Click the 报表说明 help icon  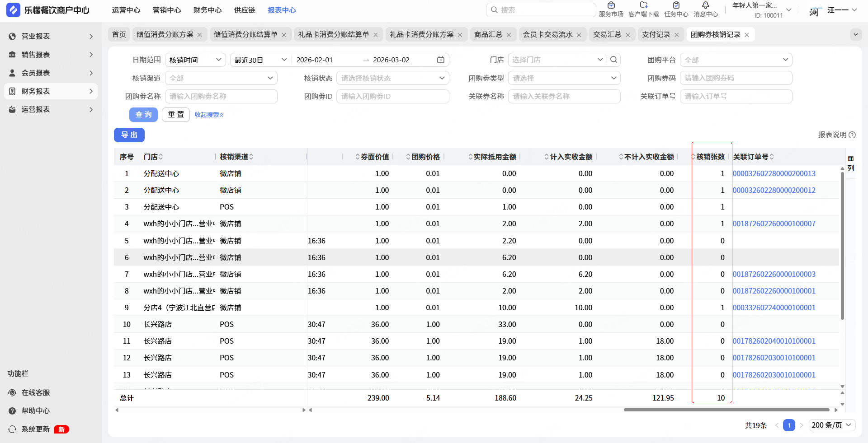[852, 135]
